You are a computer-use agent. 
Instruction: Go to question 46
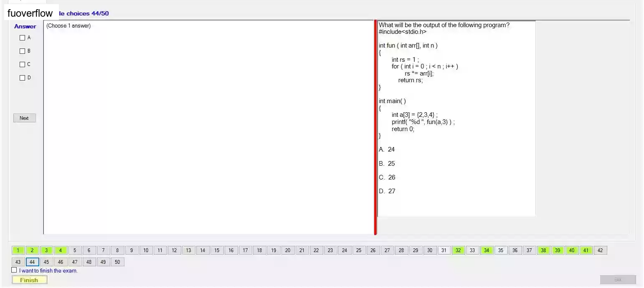(x=61, y=262)
